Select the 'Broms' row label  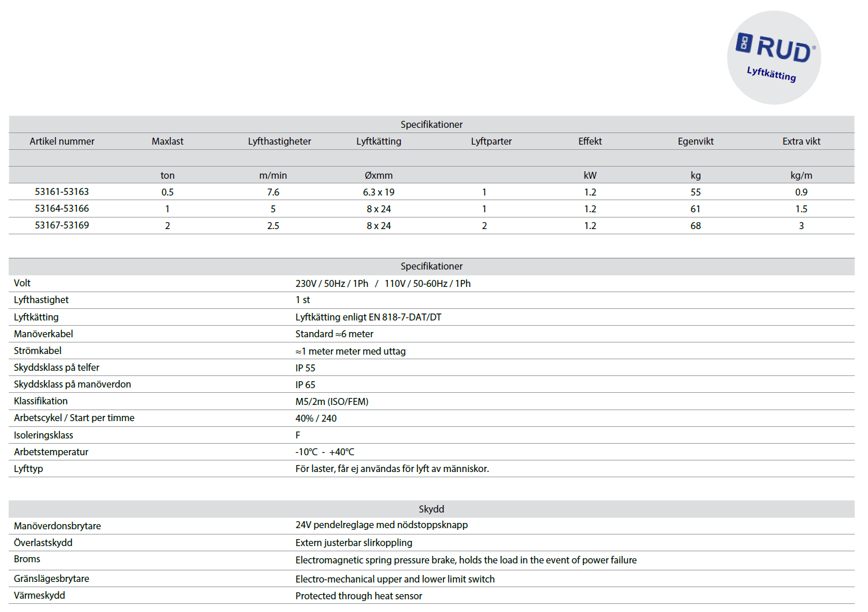coord(27,559)
